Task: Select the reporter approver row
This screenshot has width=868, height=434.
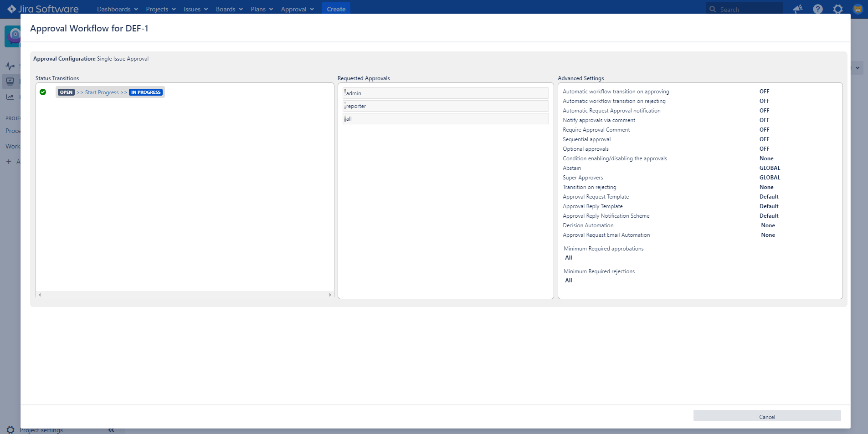Action: pyautogui.click(x=446, y=106)
